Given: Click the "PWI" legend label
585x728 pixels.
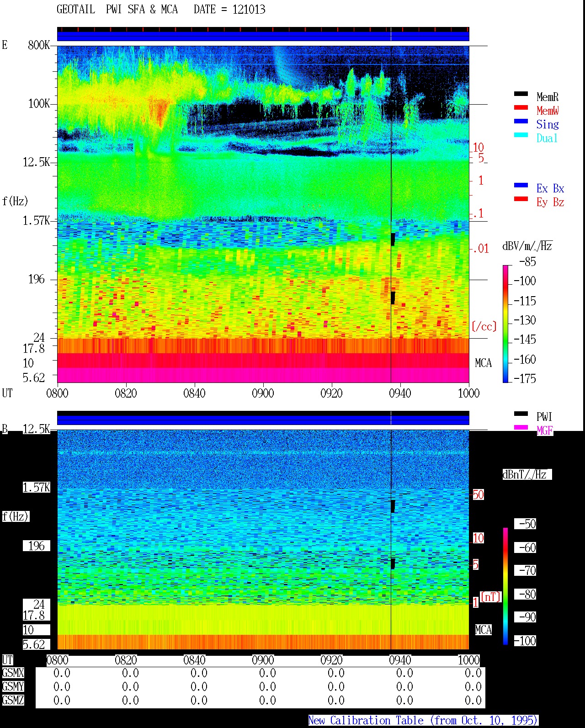Looking at the screenshot, I should pos(544,417).
